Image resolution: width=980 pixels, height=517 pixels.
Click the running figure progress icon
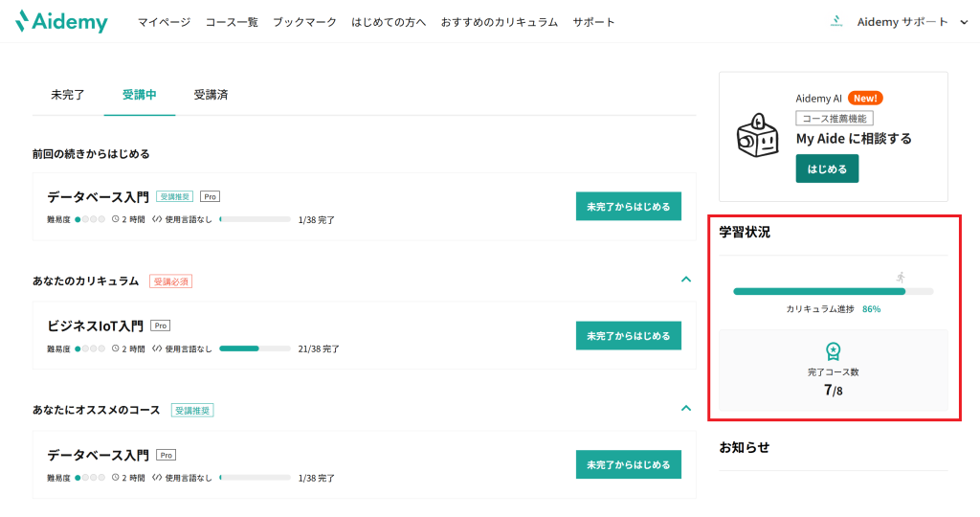click(x=900, y=277)
